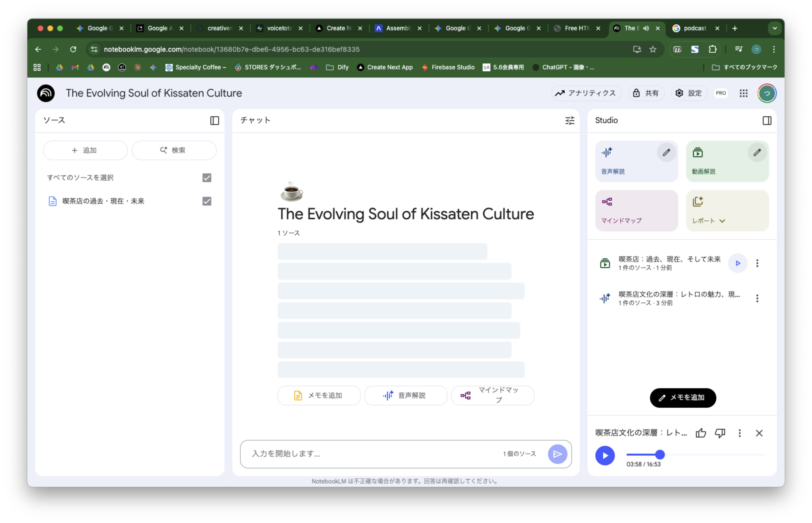This screenshot has width=812, height=523.
Task: Send the chat message
Action: (x=558, y=454)
